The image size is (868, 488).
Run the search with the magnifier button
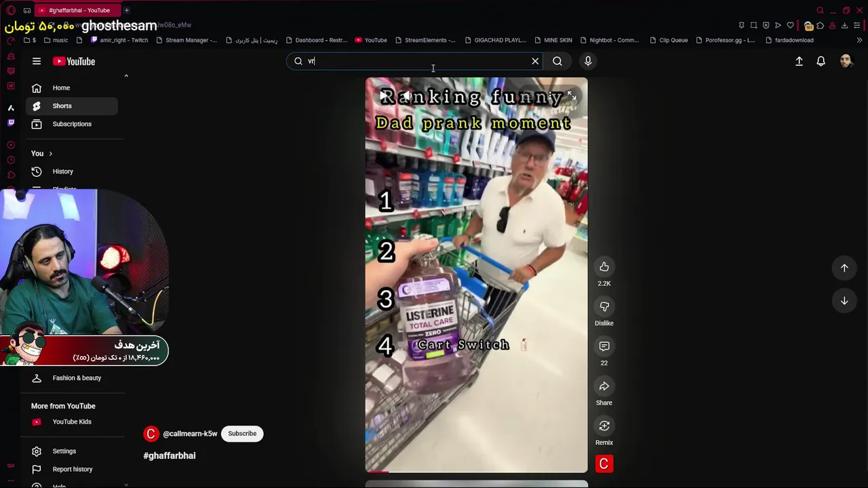(557, 61)
